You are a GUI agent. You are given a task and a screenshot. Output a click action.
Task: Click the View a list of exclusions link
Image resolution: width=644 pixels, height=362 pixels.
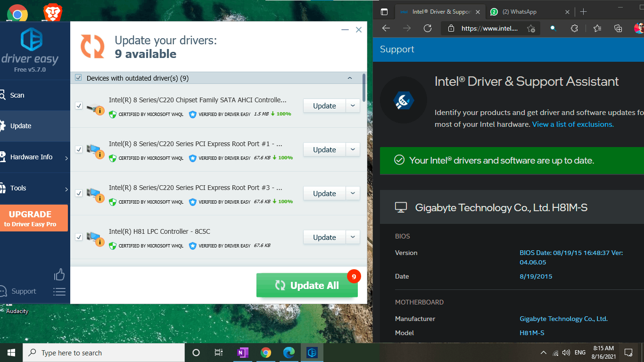(572, 124)
